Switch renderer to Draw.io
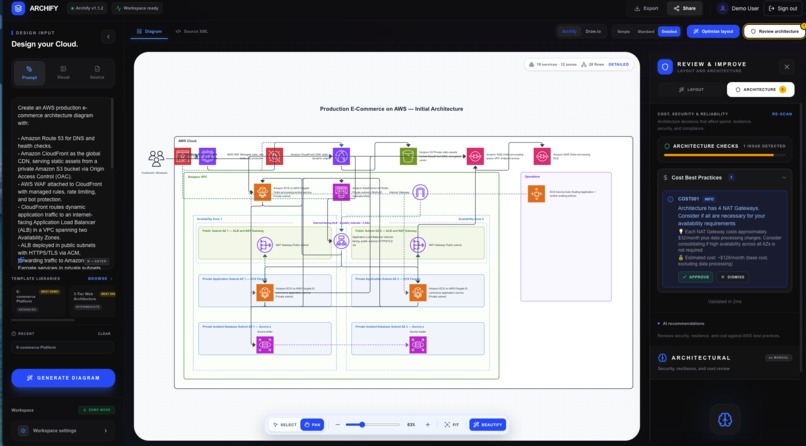This screenshot has height=446, width=806. 593,31
